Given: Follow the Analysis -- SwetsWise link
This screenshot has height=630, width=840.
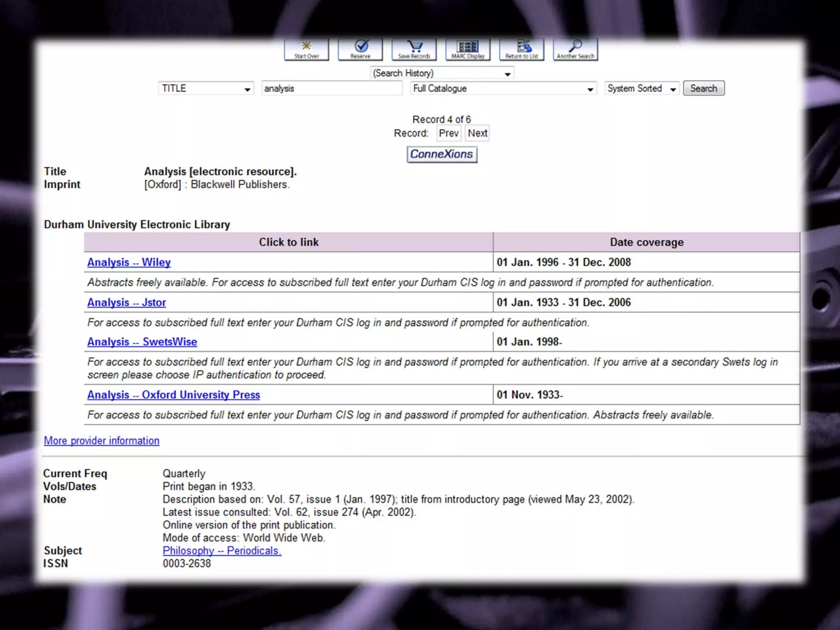Looking at the screenshot, I should coord(142,342).
